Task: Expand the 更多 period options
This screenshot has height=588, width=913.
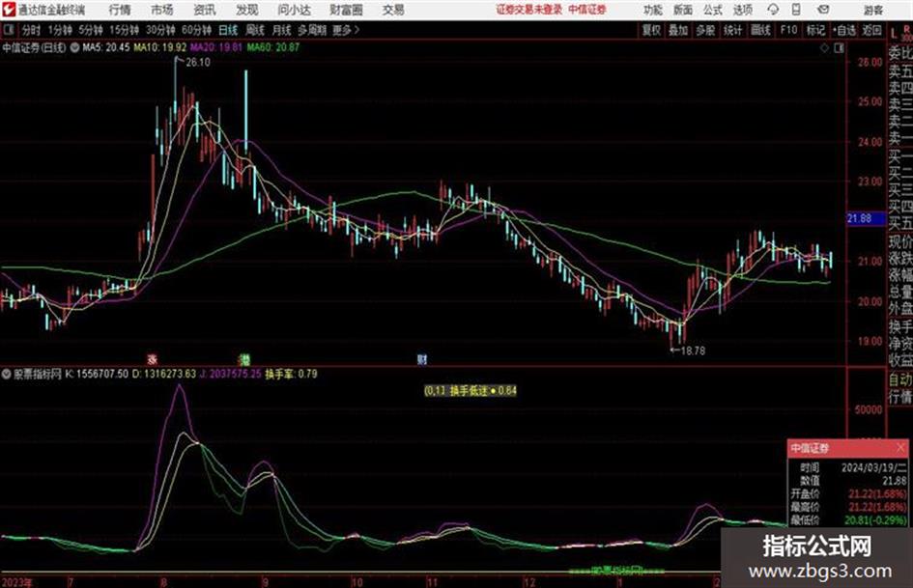Action: [x=347, y=30]
